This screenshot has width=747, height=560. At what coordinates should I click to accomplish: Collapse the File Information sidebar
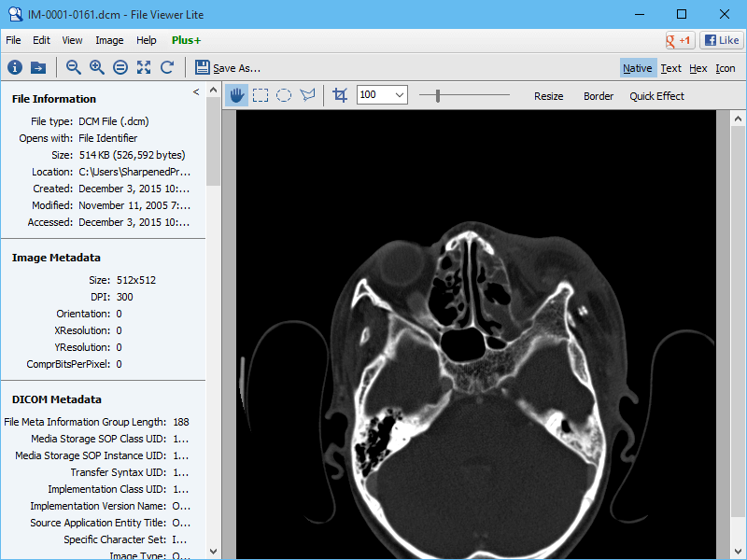pos(196,91)
